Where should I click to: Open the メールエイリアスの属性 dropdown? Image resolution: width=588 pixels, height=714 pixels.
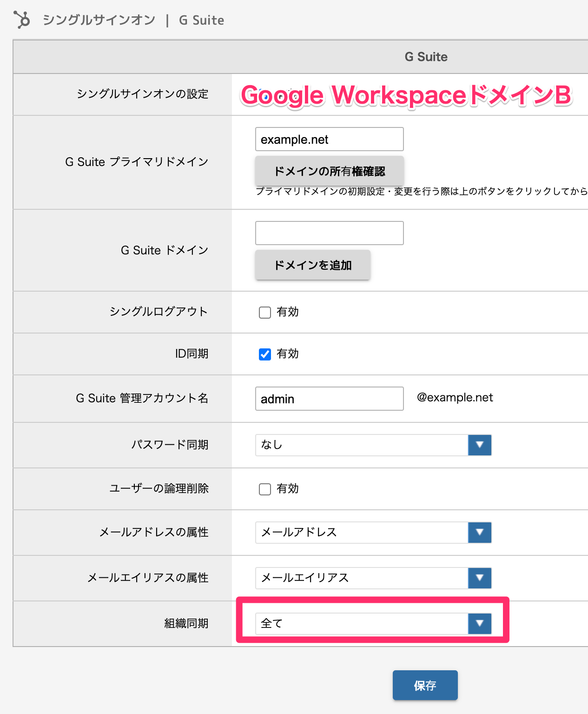coord(373,578)
